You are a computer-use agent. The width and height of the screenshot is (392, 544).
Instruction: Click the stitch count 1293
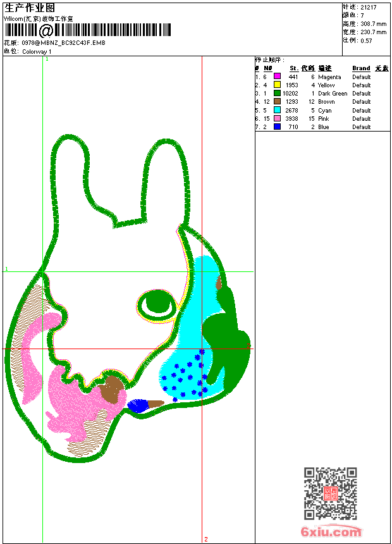click(291, 102)
